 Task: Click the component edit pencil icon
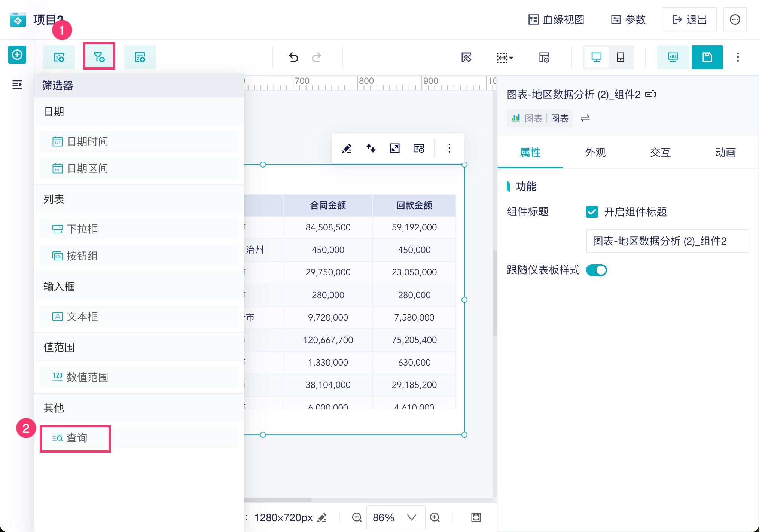click(347, 149)
